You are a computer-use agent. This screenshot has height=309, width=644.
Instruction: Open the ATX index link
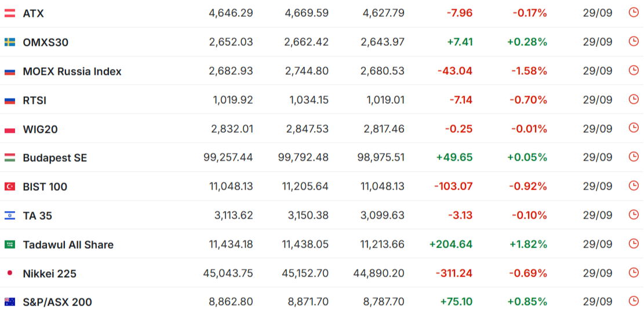click(33, 13)
